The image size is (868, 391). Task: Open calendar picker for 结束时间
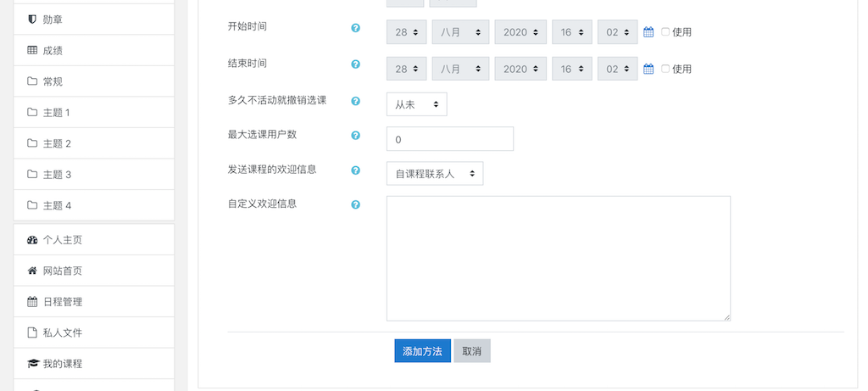click(x=648, y=70)
